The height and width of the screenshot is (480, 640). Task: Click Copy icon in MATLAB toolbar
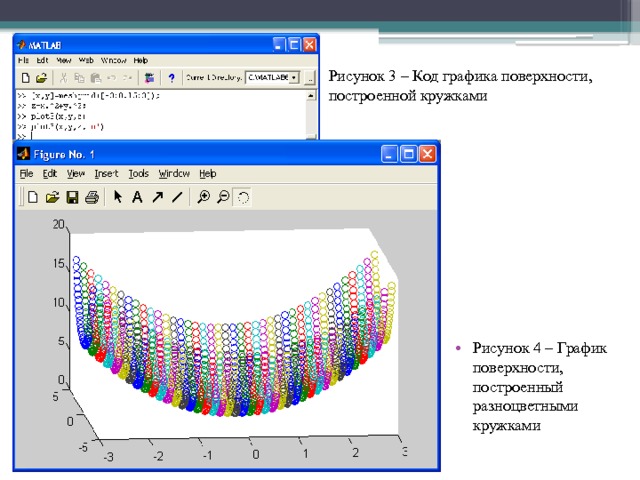click(79, 77)
